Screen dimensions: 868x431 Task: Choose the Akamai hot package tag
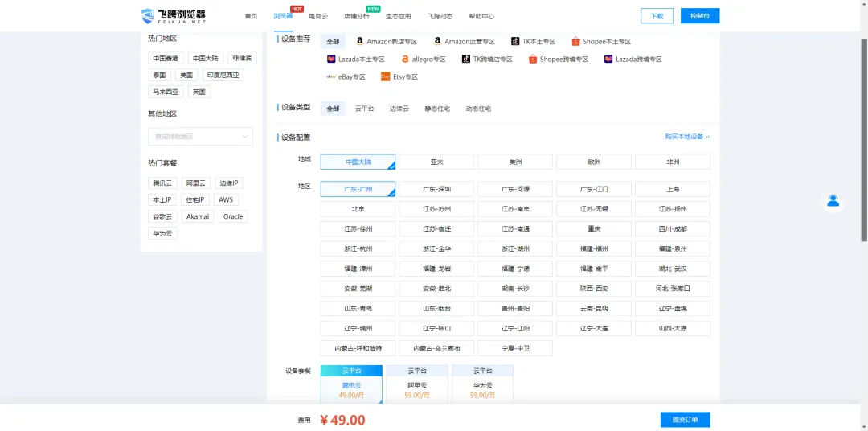[198, 216]
